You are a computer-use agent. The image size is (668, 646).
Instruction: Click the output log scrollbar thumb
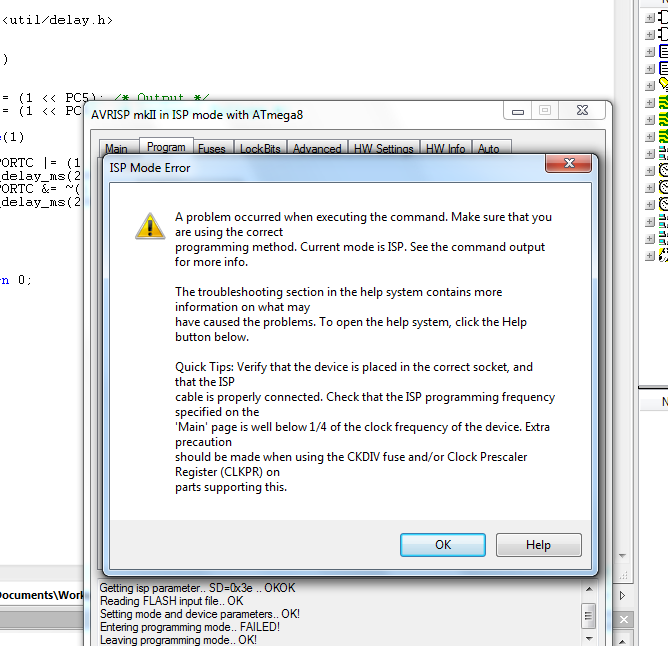[589, 616]
